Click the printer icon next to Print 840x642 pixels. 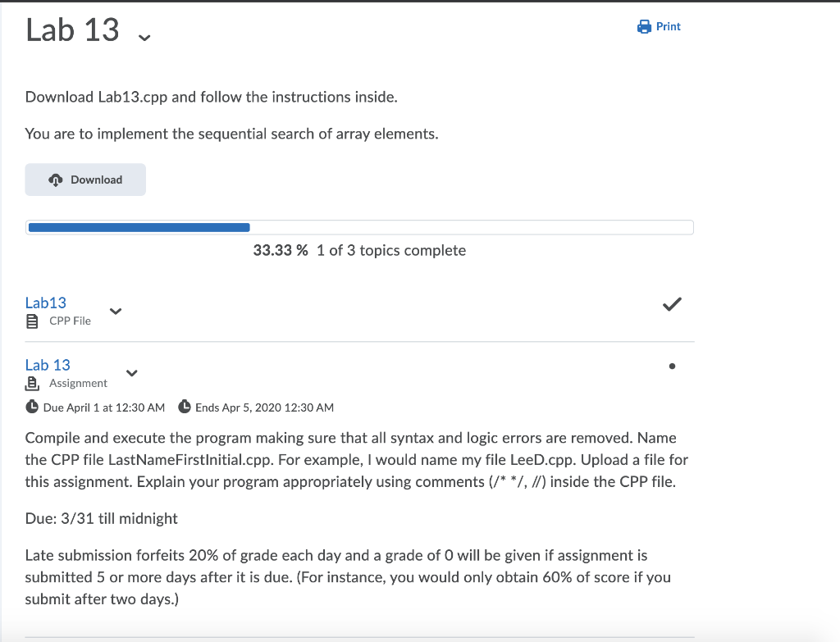coord(642,25)
